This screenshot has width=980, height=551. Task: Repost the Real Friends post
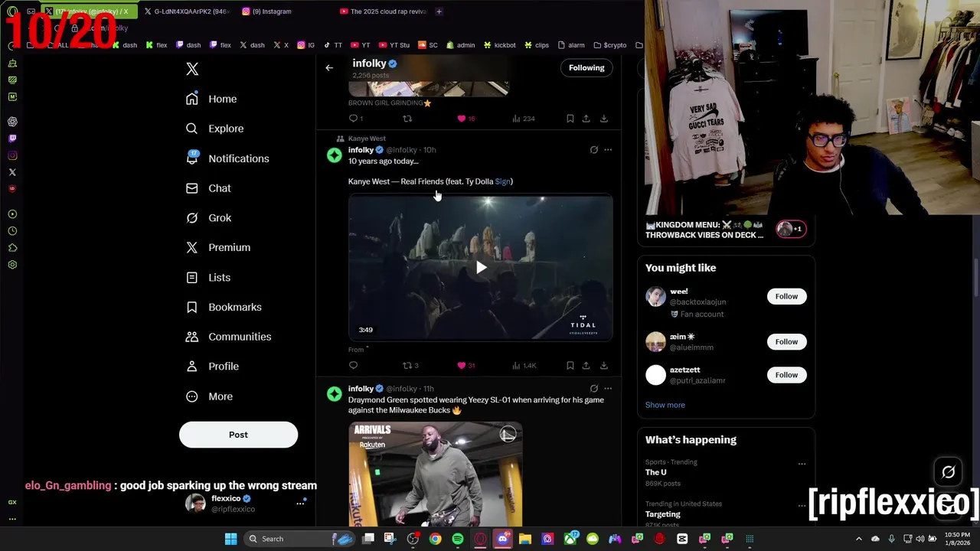click(410, 366)
